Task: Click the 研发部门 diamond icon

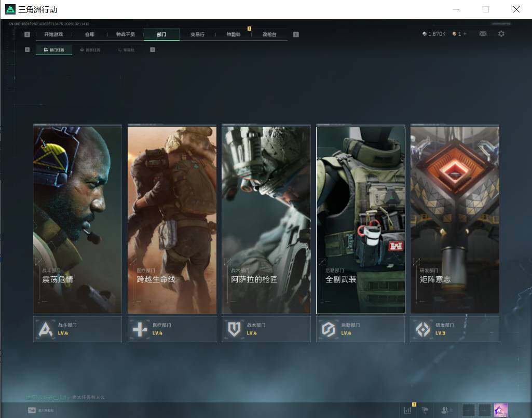Action: (x=423, y=329)
